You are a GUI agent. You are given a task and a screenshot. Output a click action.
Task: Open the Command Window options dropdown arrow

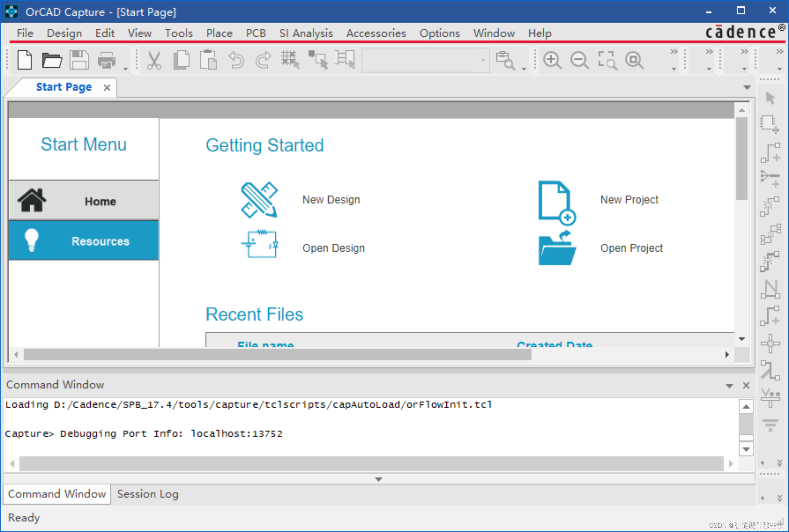click(729, 386)
